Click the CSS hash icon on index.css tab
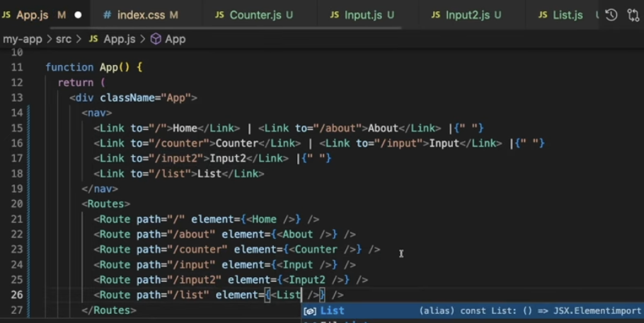Screen dimensions: 644x323 click(107, 15)
